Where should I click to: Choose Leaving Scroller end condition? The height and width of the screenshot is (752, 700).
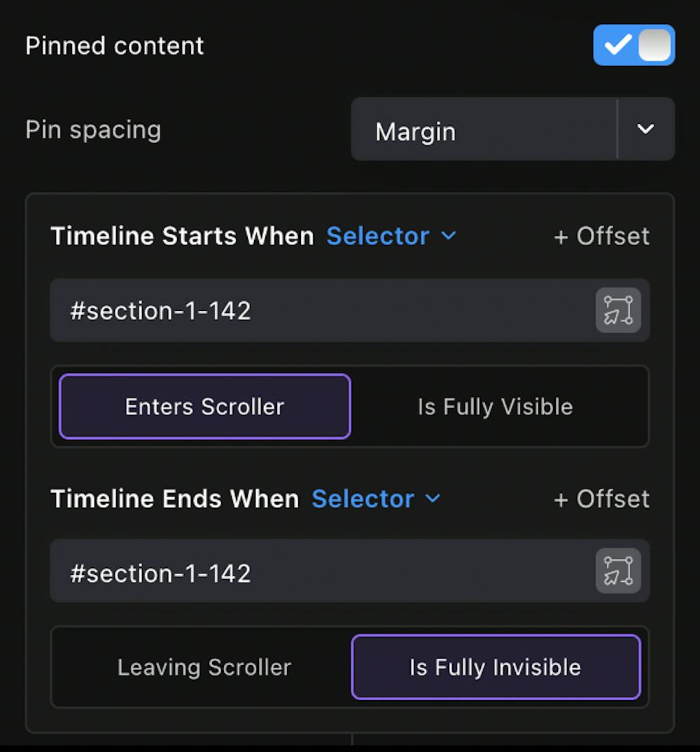click(x=204, y=667)
